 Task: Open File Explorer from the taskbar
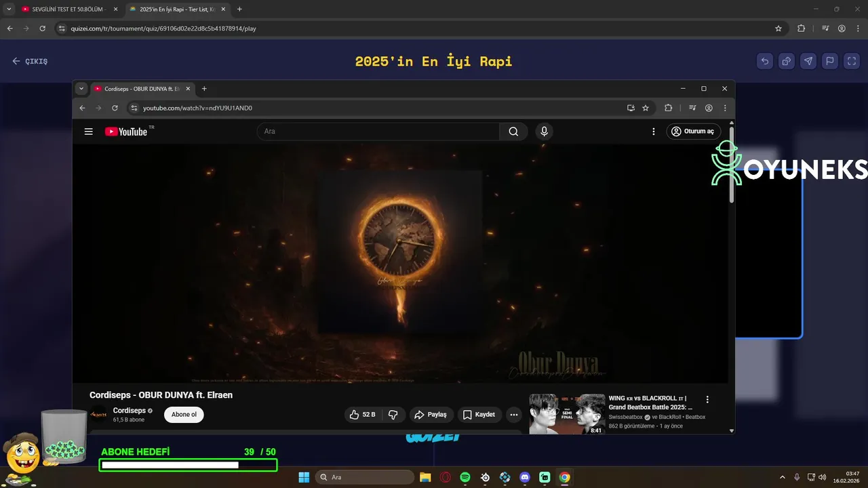click(425, 477)
